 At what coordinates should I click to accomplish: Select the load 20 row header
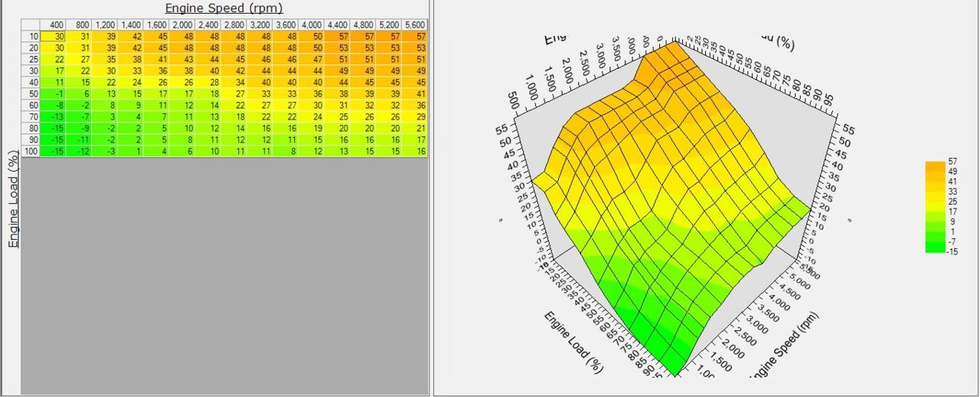click(x=31, y=48)
